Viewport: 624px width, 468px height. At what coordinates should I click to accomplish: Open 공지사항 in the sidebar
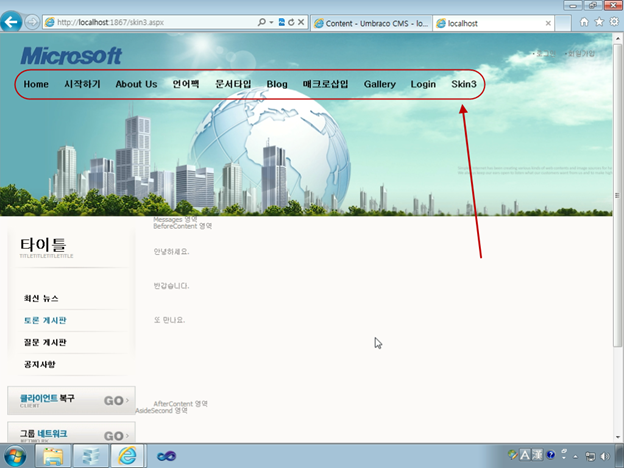tap(39, 364)
